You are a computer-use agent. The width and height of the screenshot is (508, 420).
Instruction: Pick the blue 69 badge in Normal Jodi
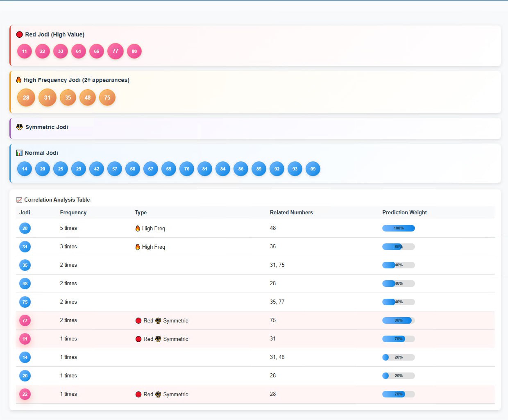click(169, 169)
